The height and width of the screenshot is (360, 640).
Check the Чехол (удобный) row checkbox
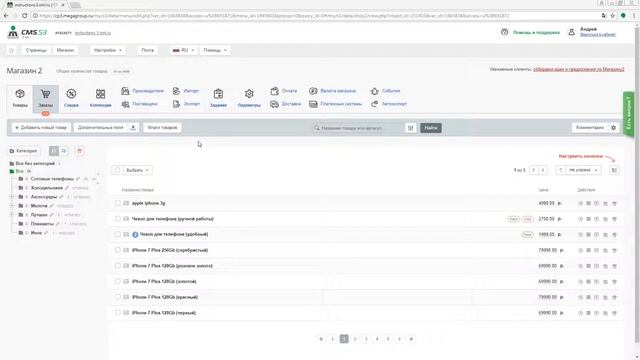pyautogui.click(x=118, y=234)
